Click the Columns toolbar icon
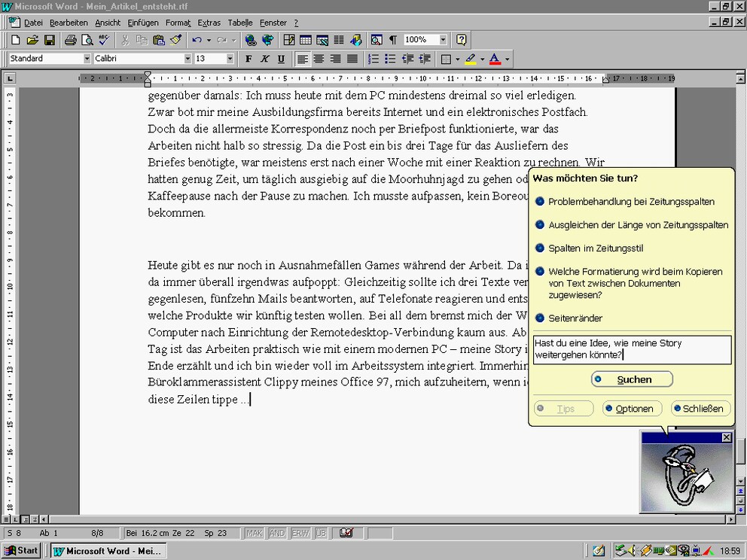The image size is (747, 560). (x=339, y=40)
